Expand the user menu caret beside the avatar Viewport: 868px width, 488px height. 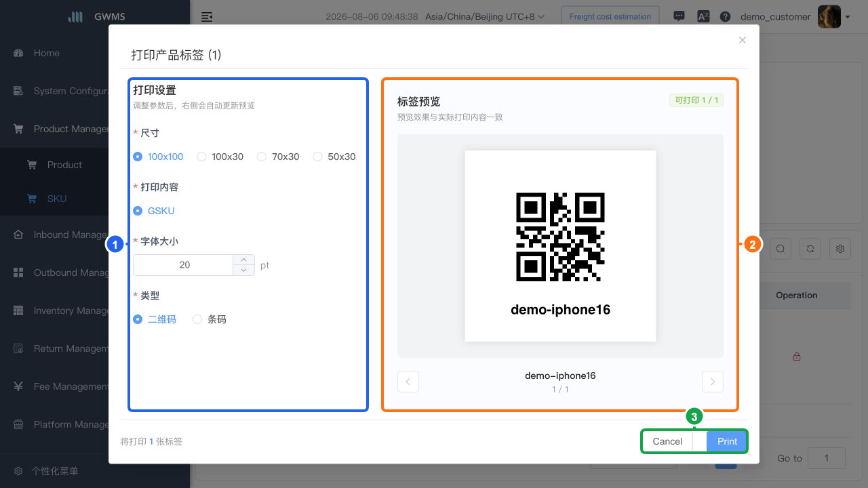[848, 17]
